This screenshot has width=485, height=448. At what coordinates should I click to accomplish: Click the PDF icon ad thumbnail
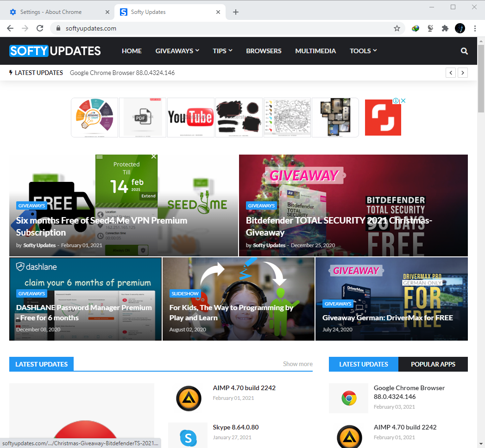click(x=143, y=118)
